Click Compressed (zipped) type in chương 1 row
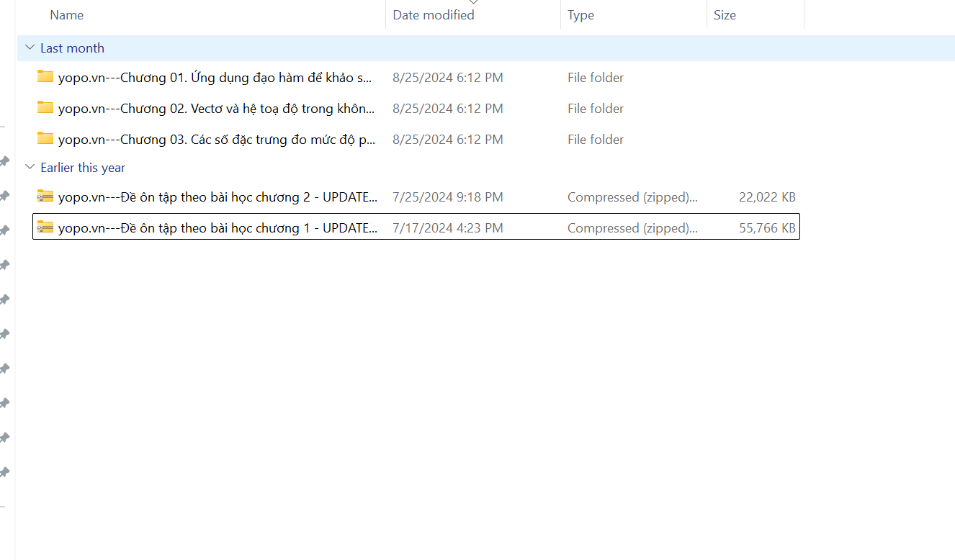Viewport: 955px width, 560px height. (632, 228)
